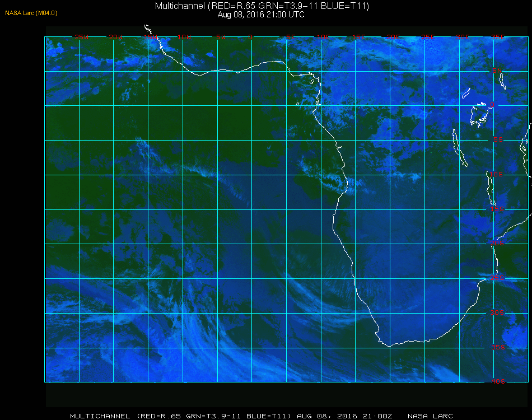Select the "5W" longitude label
The image size is (532, 420).
coord(221,37)
